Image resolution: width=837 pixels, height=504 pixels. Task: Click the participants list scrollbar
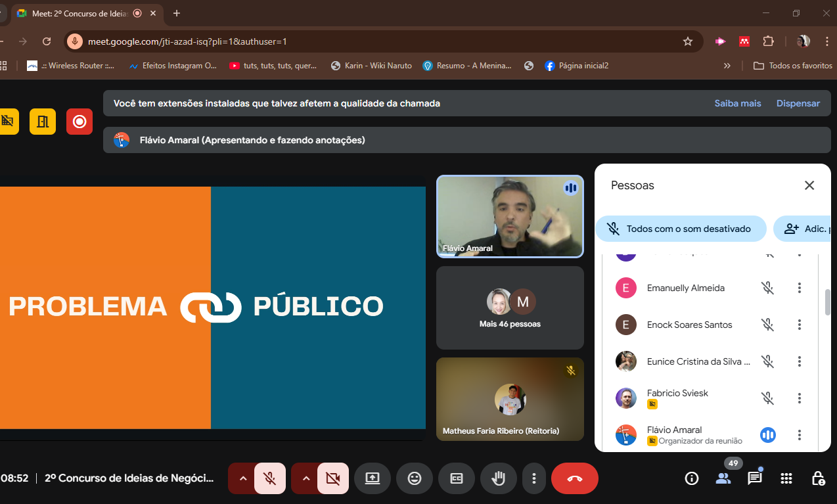(828, 302)
